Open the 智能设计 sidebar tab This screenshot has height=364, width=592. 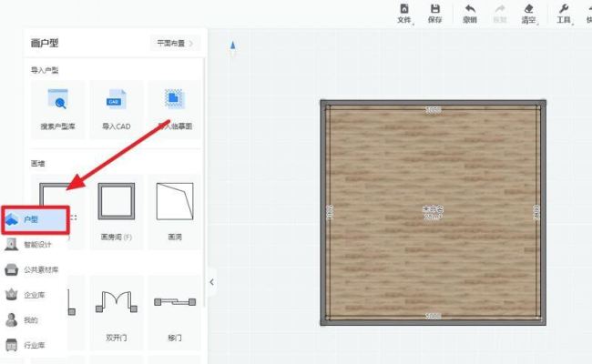pos(35,244)
